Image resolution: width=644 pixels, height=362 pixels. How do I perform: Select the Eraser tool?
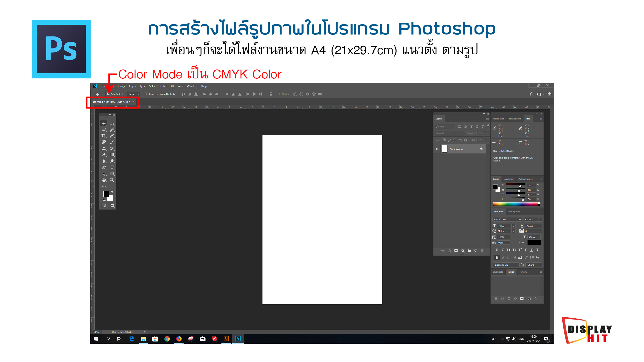point(104,155)
